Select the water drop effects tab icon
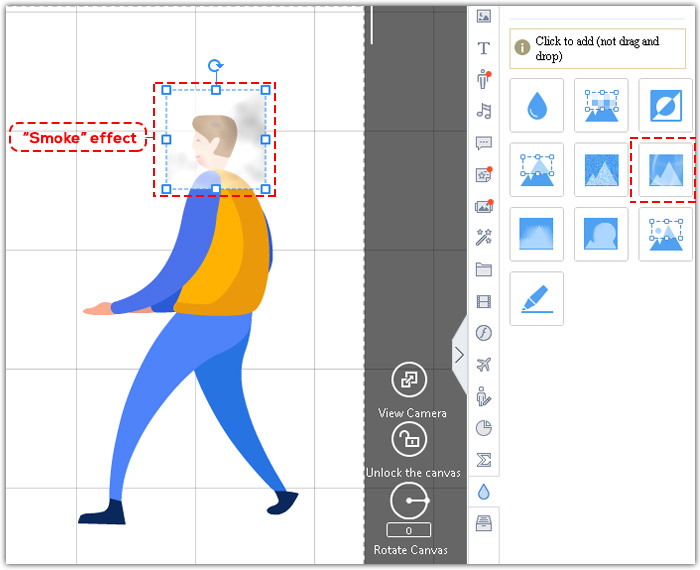700x570 pixels. click(484, 492)
